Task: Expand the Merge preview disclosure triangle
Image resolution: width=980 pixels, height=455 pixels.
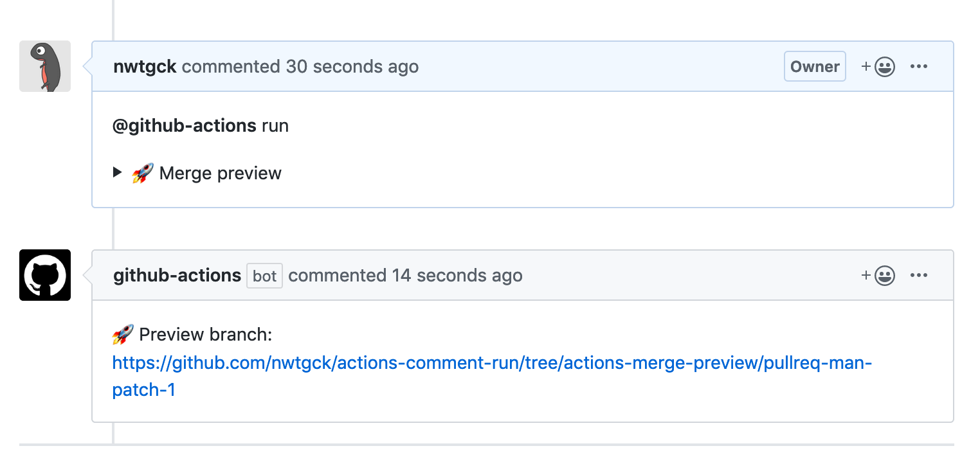Action: point(117,172)
